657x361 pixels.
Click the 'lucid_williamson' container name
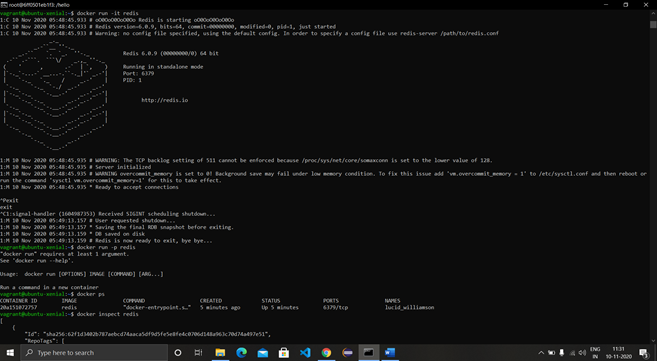(409, 307)
